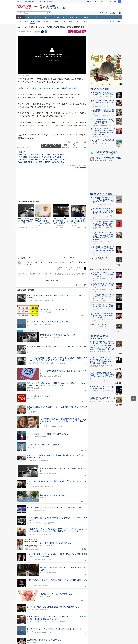138x644 pixels.
Task: Play the 米軍兵士ら3人死亡 video thumbnail
Action: (x=61, y=211)
